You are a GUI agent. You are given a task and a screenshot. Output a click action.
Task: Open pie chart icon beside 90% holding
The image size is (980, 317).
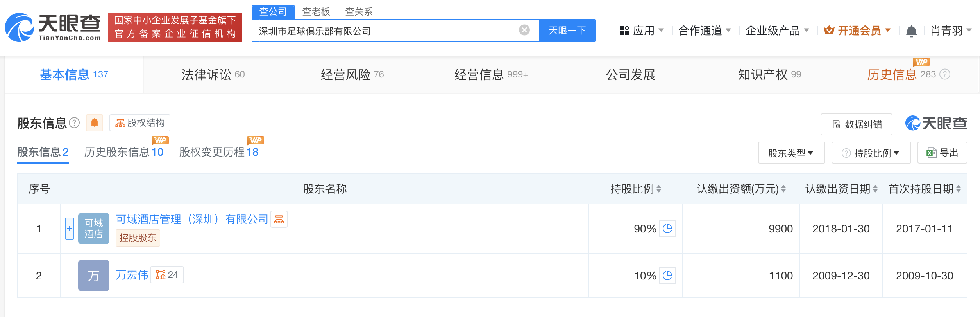[667, 229]
